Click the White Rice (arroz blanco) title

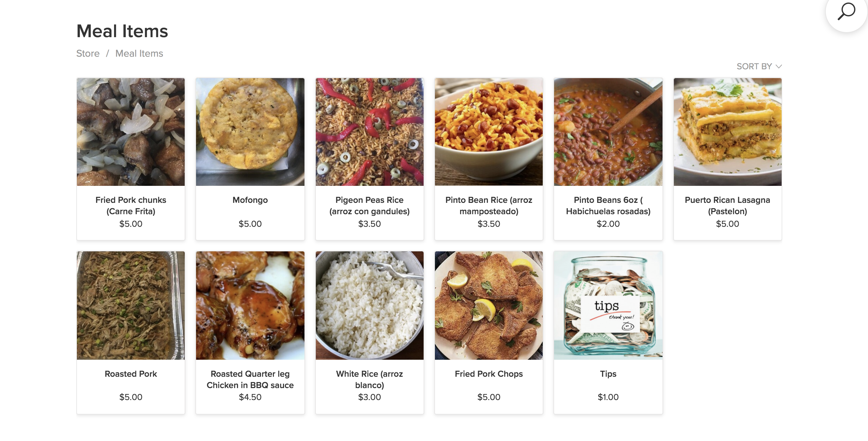point(369,379)
